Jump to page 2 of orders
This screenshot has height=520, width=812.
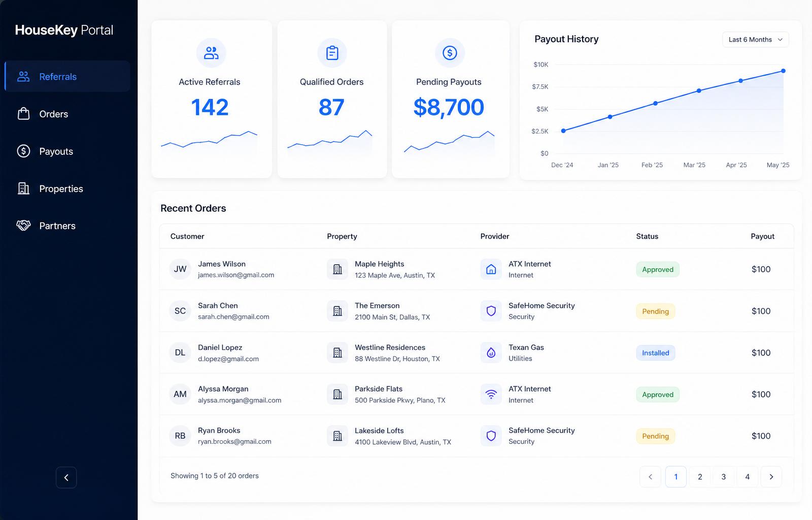(700, 477)
